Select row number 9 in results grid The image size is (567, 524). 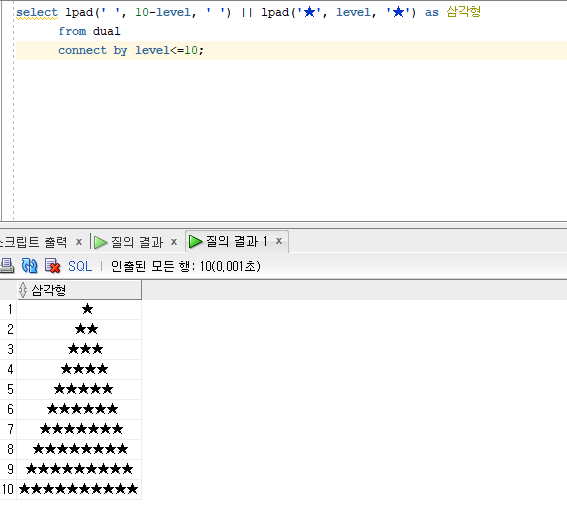pyautogui.click(x=8, y=469)
